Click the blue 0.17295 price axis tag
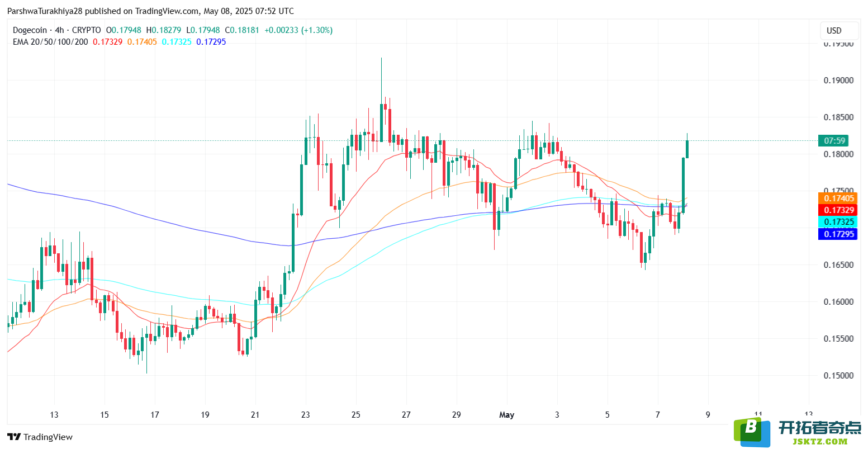 837,234
